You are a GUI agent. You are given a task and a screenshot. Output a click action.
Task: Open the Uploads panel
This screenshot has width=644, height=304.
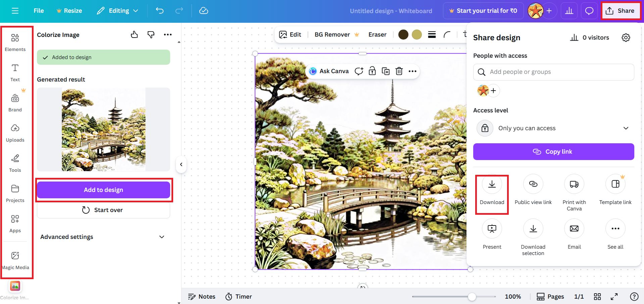(x=15, y=133)
